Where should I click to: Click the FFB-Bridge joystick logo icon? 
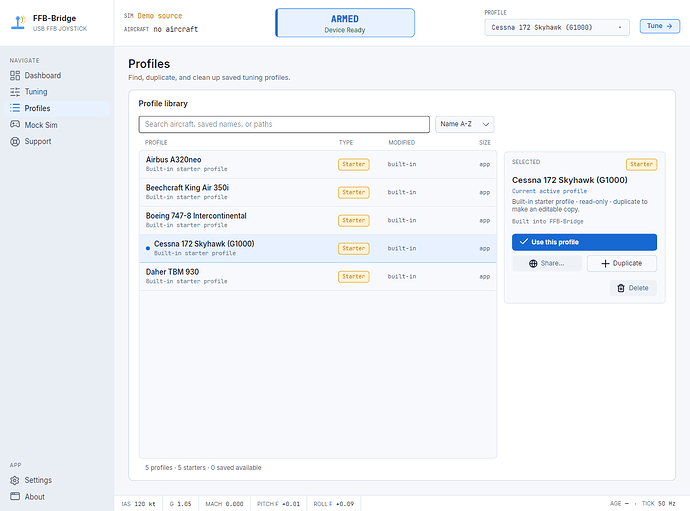coord(18,22)
